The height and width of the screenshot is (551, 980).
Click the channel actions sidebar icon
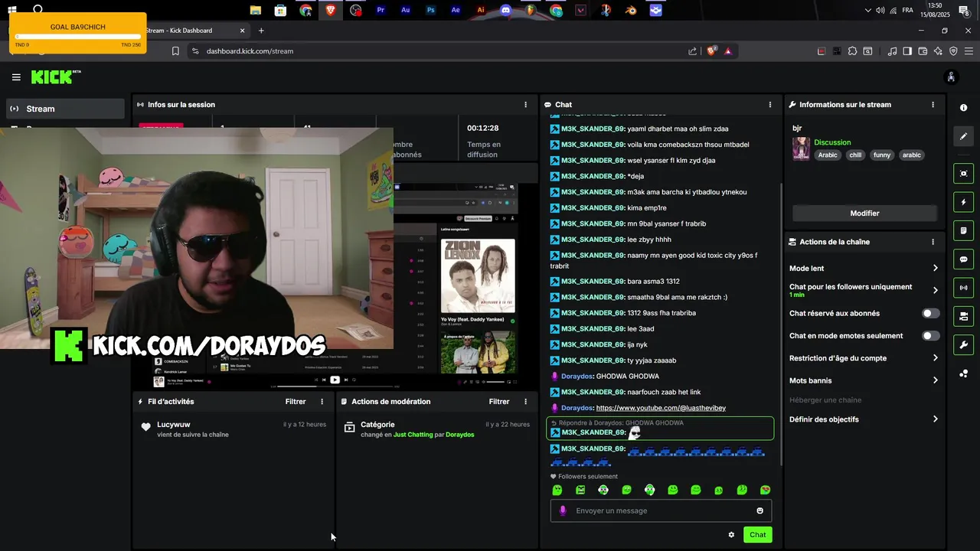pos(963,316)
